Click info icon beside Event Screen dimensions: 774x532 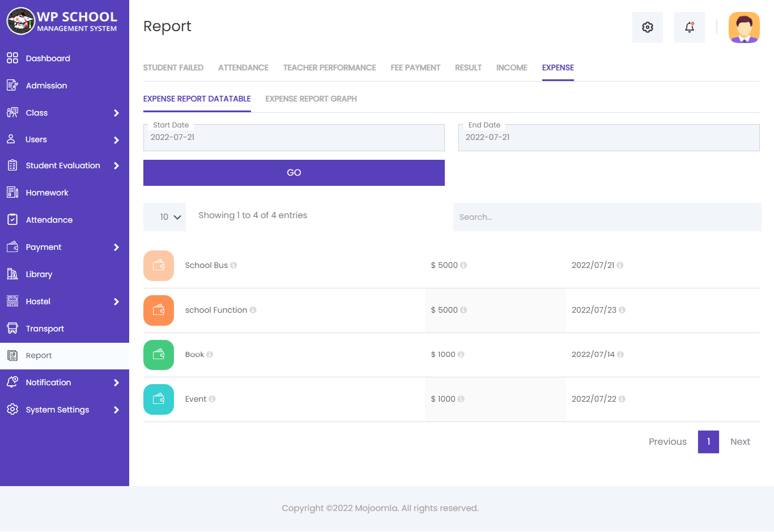(x=212, y=399)
